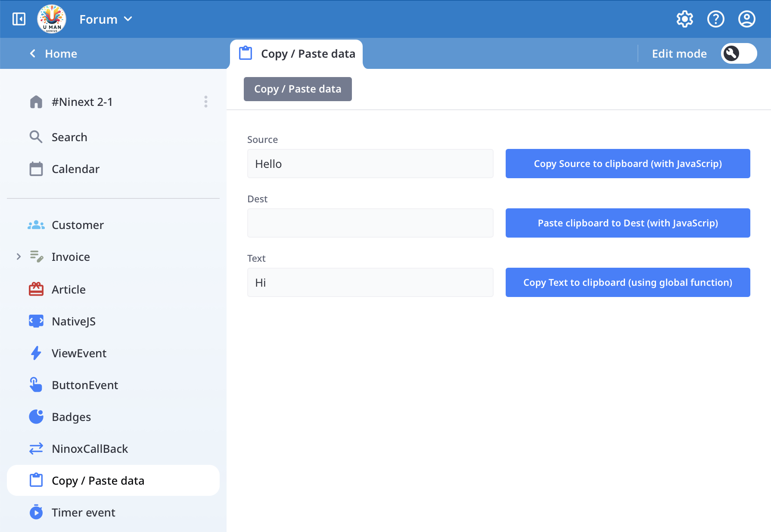Click Copy Source to clipboard button

(628, 164)
